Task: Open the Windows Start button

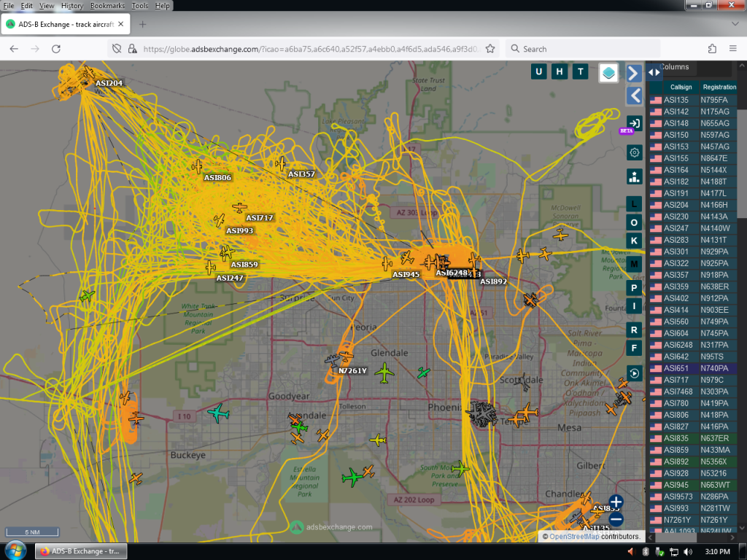Action: (15, 551)
